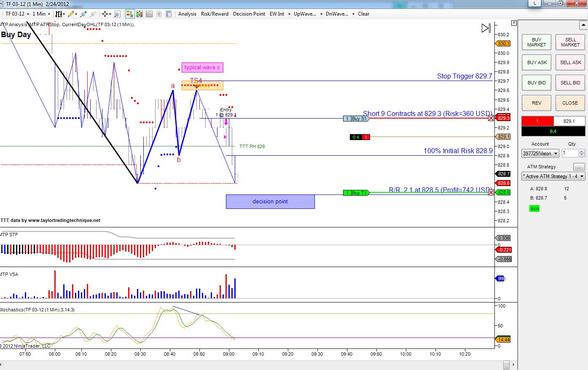Click the 830.1 orange price marker
Image resolution: width=588 pixels, height=370 pixels.
(503, 43)
